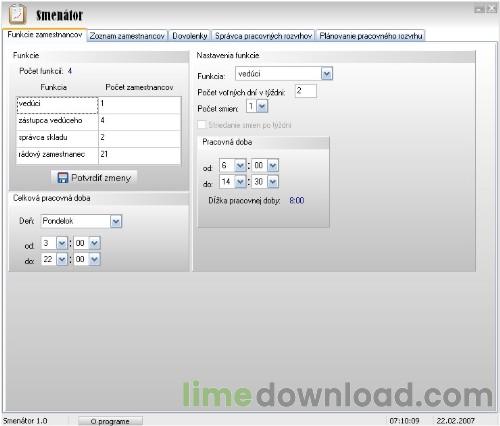
Task: Open the Pracovná doba do hour dropdown
Action: click(240, 182)
